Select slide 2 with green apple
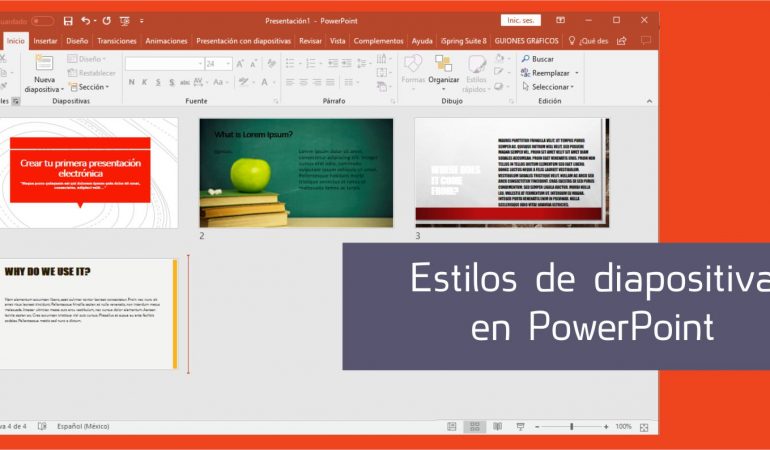Screen dimensions: 770x450 coord(296,173)
